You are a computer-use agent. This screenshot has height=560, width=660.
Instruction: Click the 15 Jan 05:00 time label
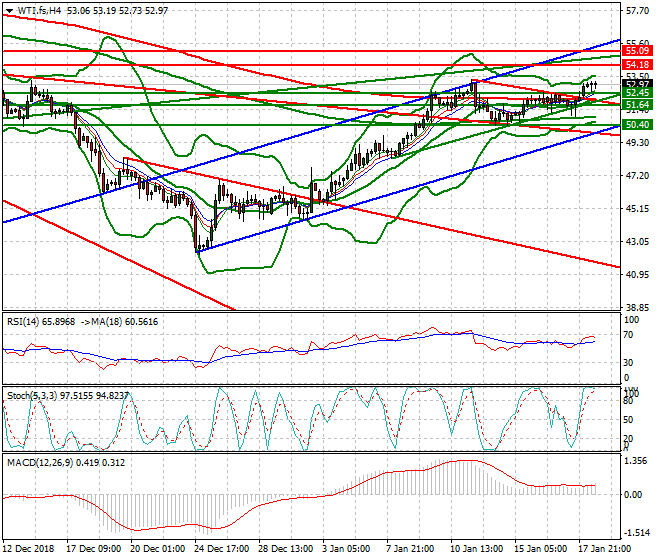[x=541, y=549]
